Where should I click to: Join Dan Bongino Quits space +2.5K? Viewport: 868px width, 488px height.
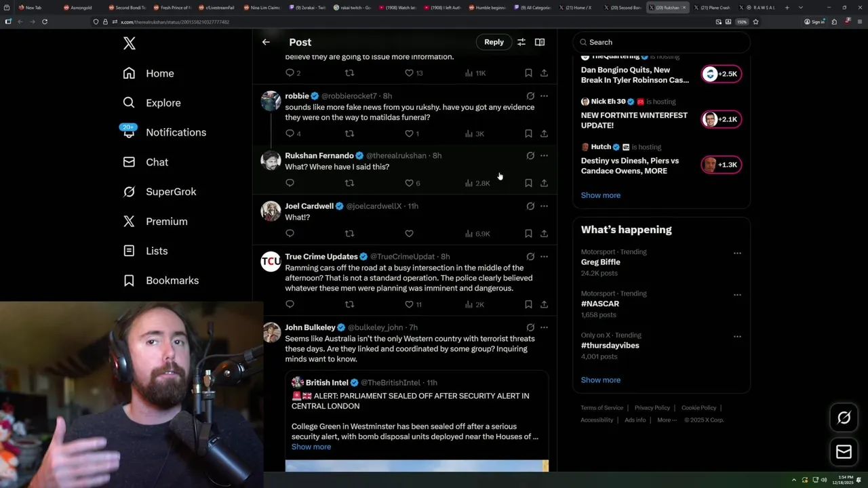pyautogui.click(x=721, y=74)
